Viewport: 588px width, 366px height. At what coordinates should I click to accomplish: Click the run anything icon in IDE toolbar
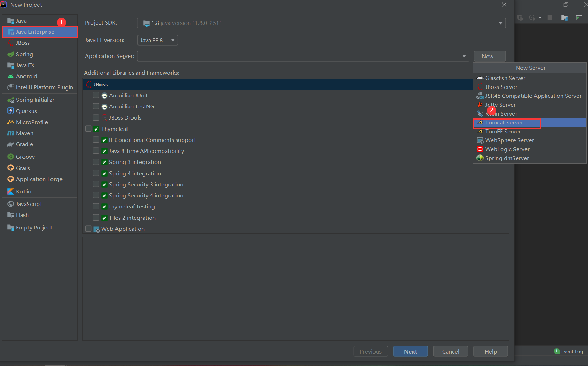pos(579,17)
